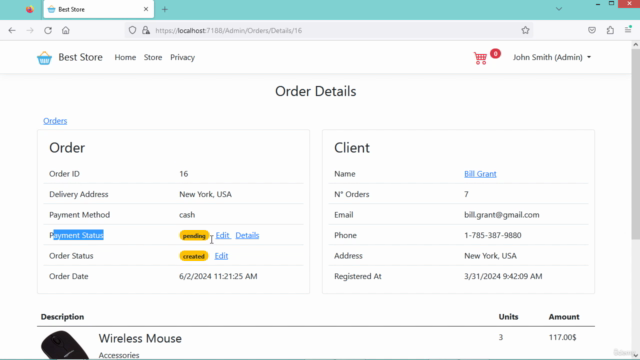Reload the page with refresh icon

pos(48,30)
